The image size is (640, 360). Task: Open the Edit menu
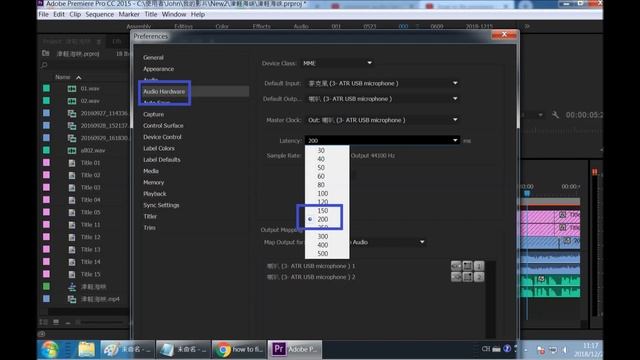59,14
